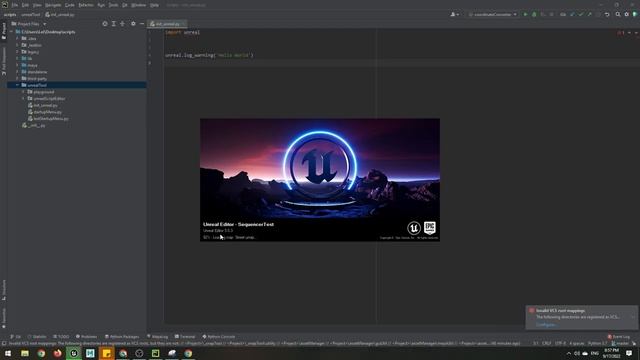Open the Edit menu
Screen dimensions: 640x360
pyautogui.click(x=25, y=5)
